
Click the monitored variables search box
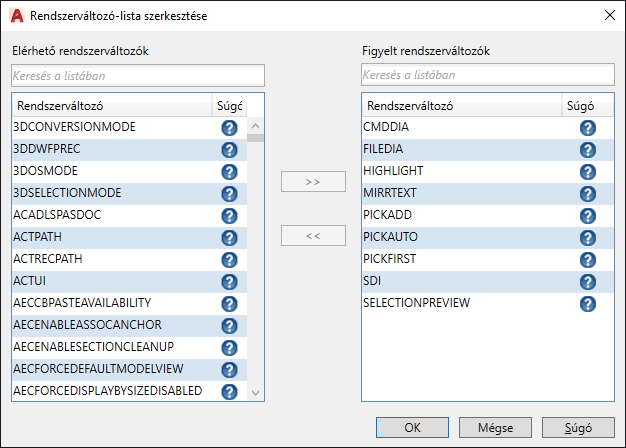[488, 75]
